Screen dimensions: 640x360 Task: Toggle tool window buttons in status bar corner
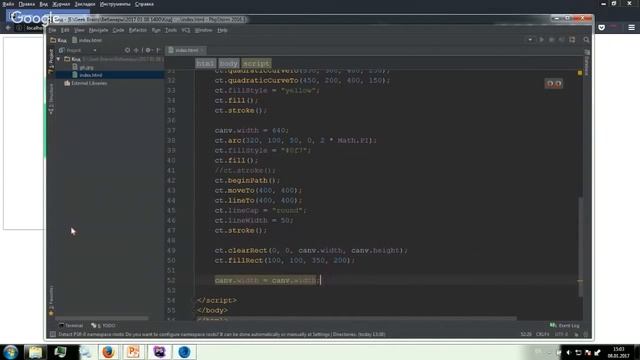point(53,334)
